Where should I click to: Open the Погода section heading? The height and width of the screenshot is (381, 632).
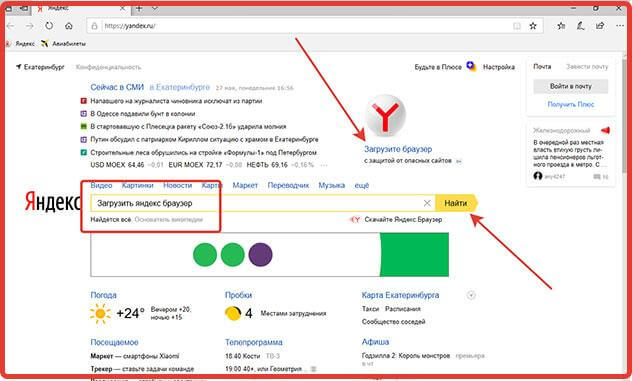[104, 295]
